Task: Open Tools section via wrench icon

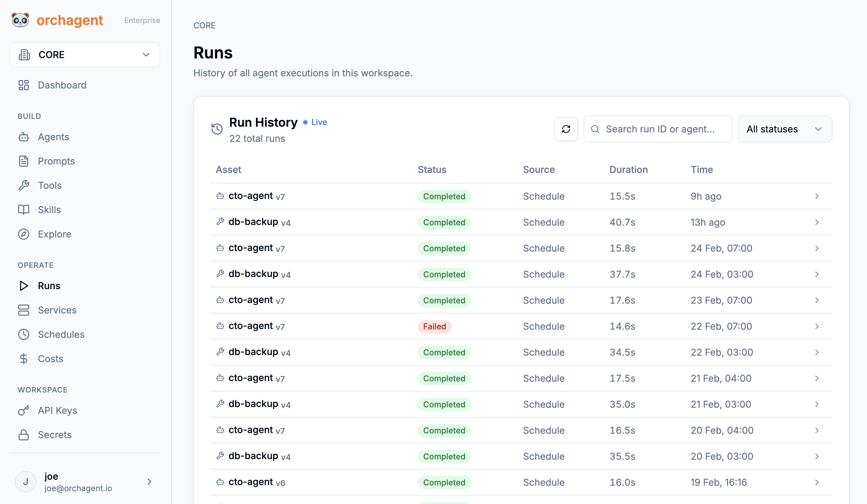Action: tap(23, 185)
